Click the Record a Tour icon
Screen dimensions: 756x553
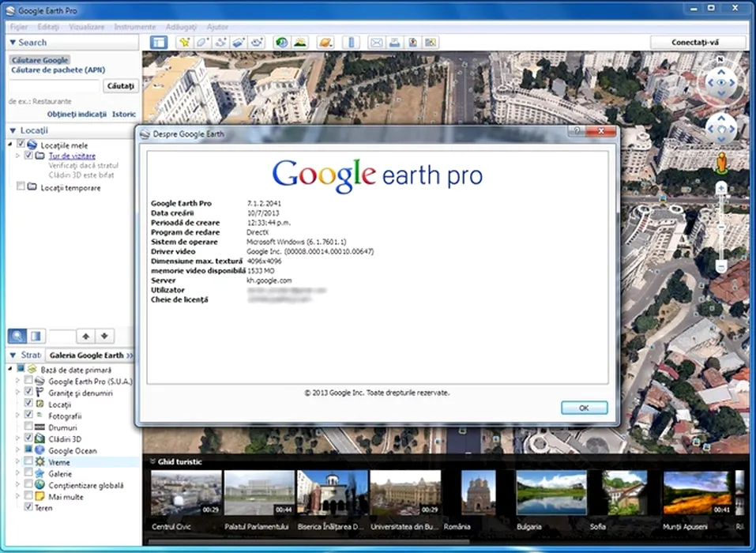click(x=257, y=43)
